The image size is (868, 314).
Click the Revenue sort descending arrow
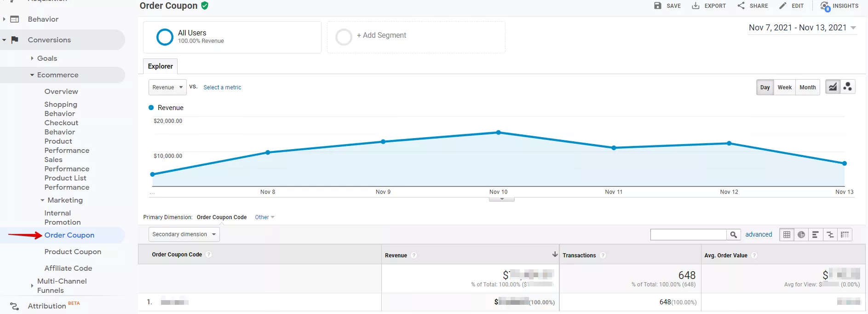click(x=555, y=255)
